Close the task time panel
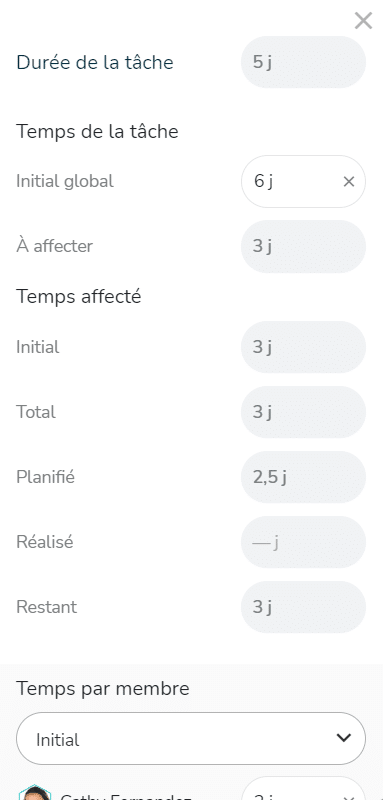The width and height of the screenshot is (383, 800). 363,21
